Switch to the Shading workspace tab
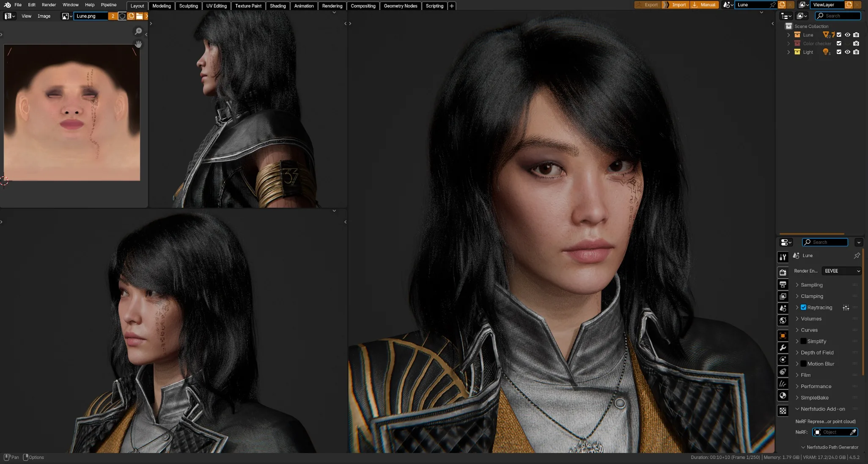Viewport: 868px width, 464px height. coord(277,6)
